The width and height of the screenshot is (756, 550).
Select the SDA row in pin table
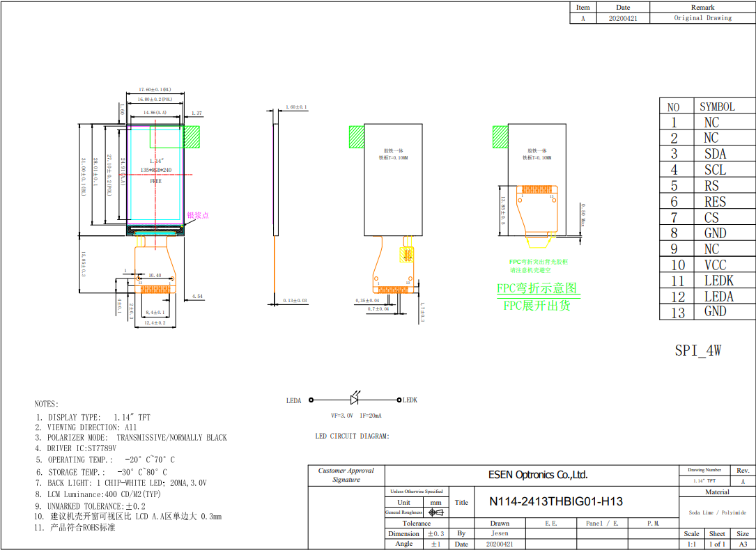(x=707, y=154)
